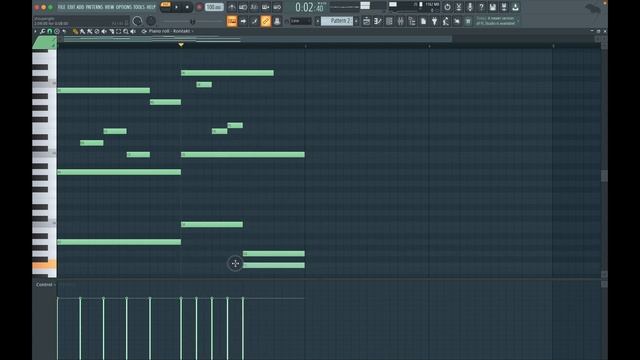Open the Piano roll stamp icon
Viewport: 640px width, 360px height.
tap(57, 31)
